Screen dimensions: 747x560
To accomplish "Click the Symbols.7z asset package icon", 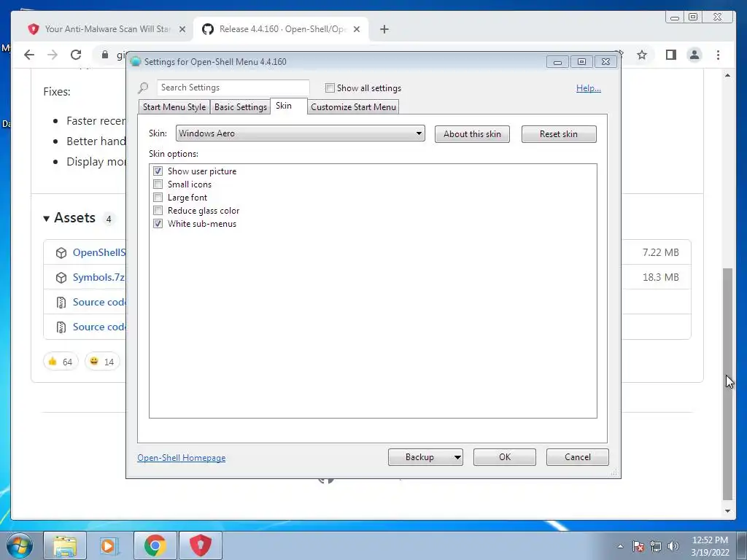I will pyautogui.click(x=61, y=278).
